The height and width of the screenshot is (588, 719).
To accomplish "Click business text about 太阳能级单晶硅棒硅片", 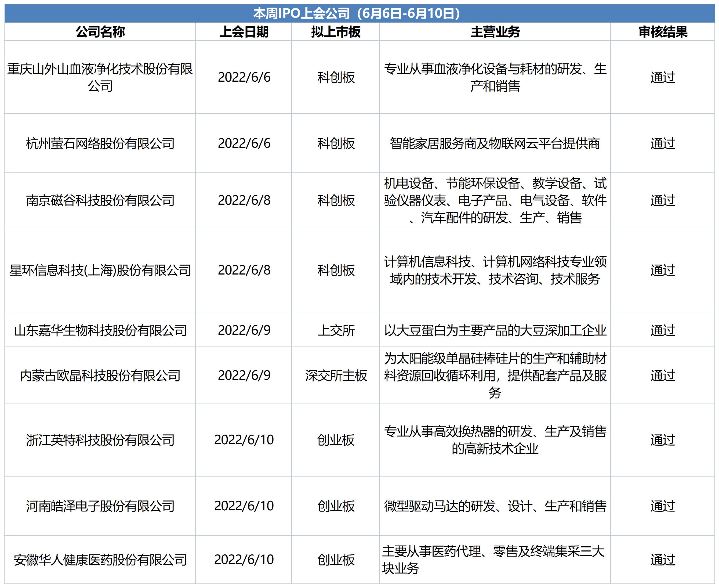I will (495, 376).
